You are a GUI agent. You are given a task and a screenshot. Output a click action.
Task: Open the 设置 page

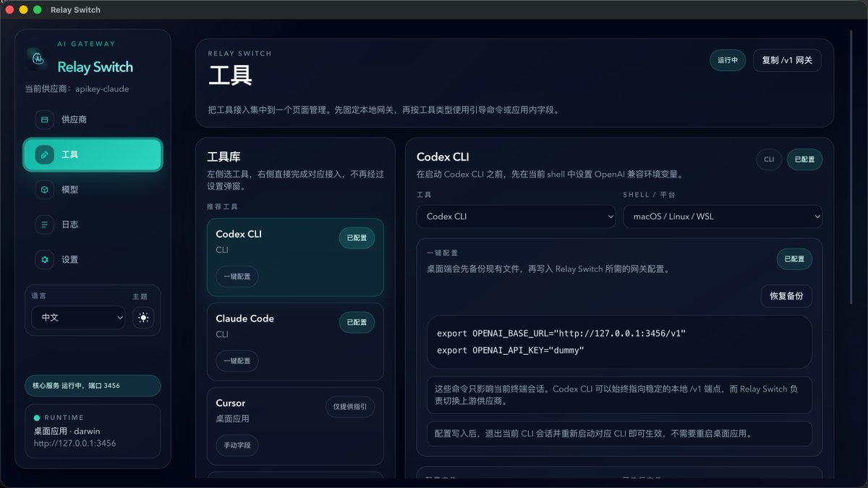coord(93,259)
